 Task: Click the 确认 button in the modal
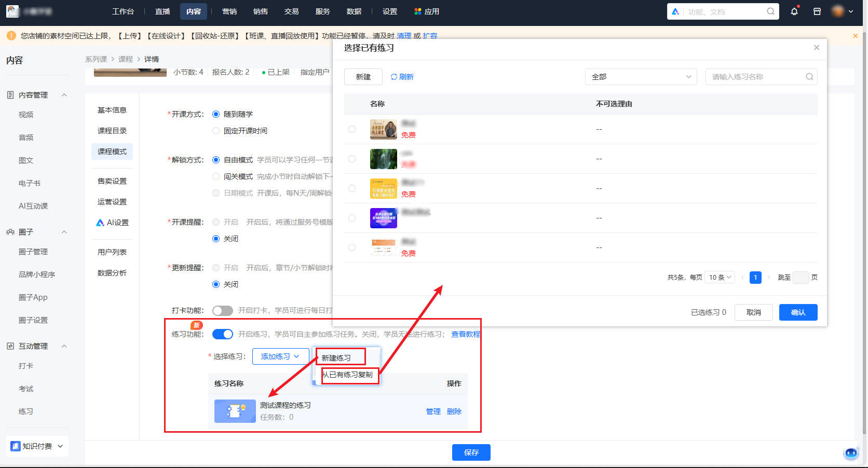[x=798, y=312]
